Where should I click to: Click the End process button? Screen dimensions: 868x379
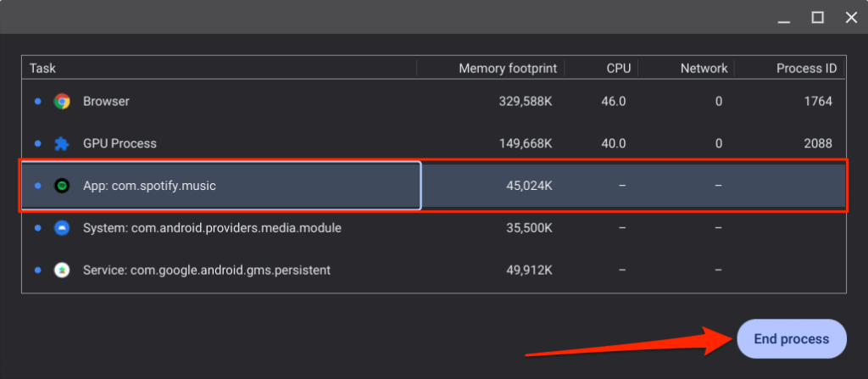tap(792, 339)
